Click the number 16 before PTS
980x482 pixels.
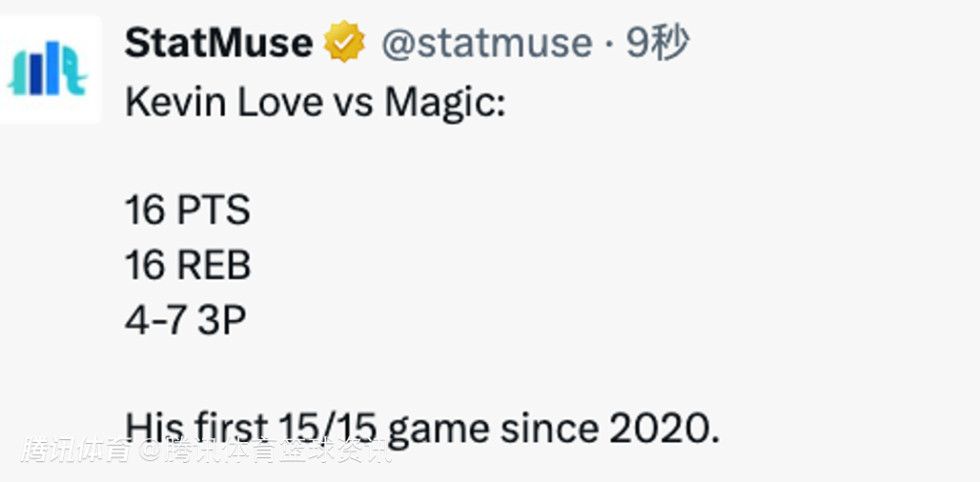coord(145,211)
